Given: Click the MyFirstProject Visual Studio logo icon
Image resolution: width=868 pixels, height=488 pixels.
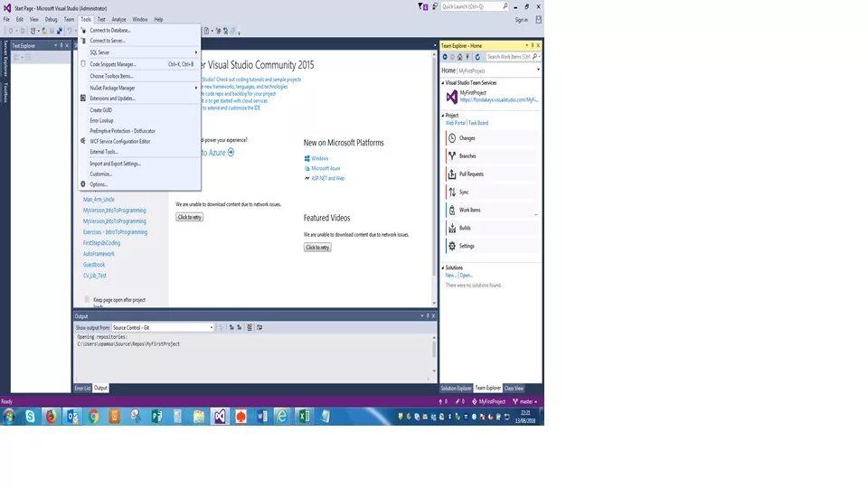Looking at the screenshot, I should [452, 97].
